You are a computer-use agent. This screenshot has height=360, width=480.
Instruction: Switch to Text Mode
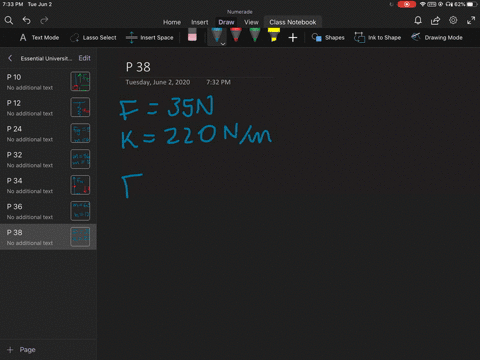click(x=39, y=37)
